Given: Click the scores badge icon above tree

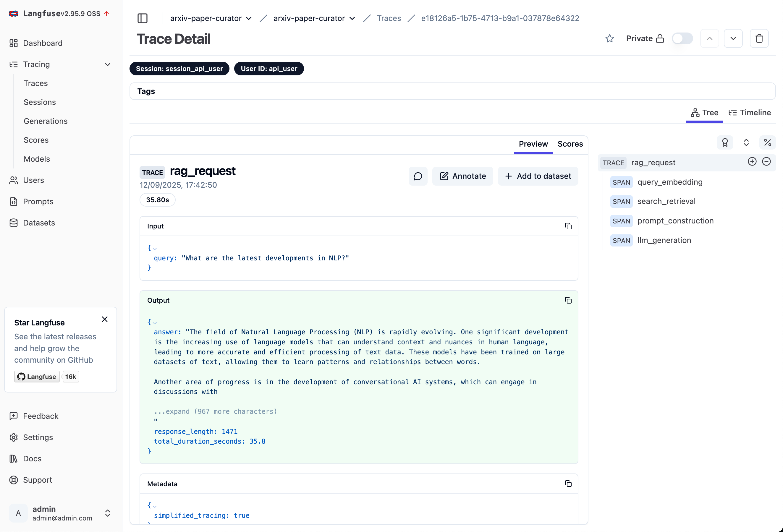Looking at the screenshot, I should (x=725, y=143).
